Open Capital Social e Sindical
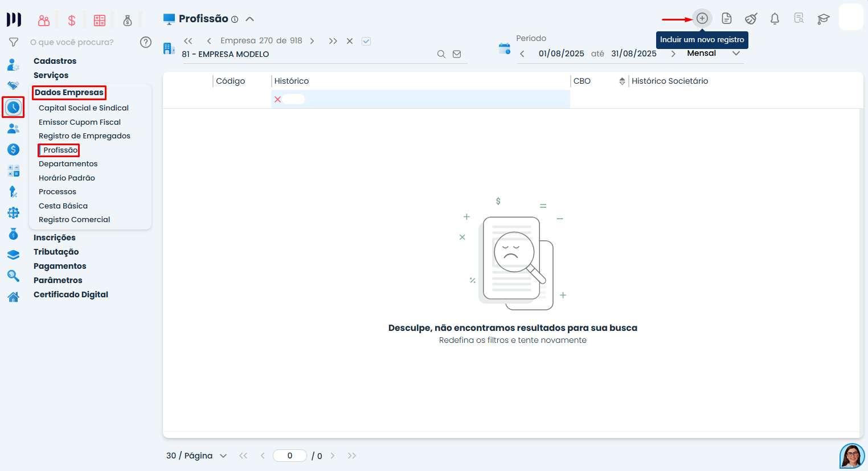The width and height of the screenshot is (868, 471). (x=84, y=108)
